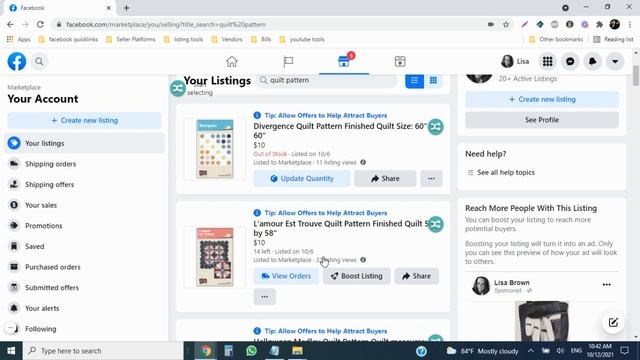640x360 pixels.
Task: Switch to list view of listings
Action: point(414,80)
